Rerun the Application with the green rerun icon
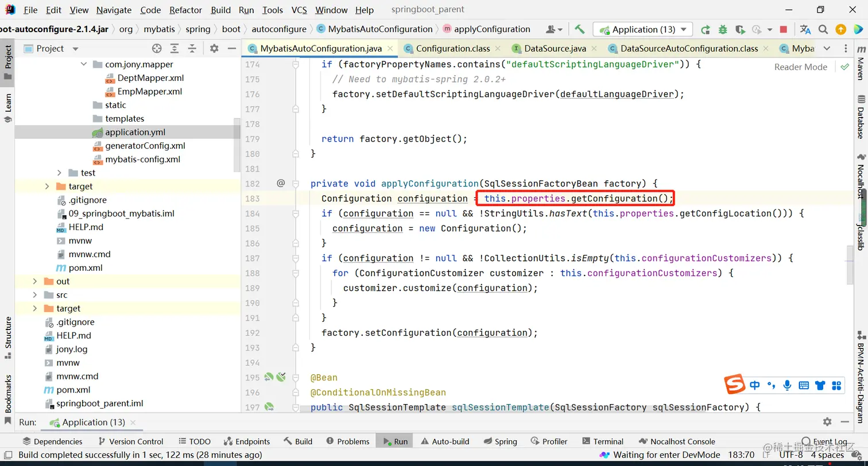Image resolution: width=868 pixels, height=466 pixels. pyautogui.click(x=706, y=29)
